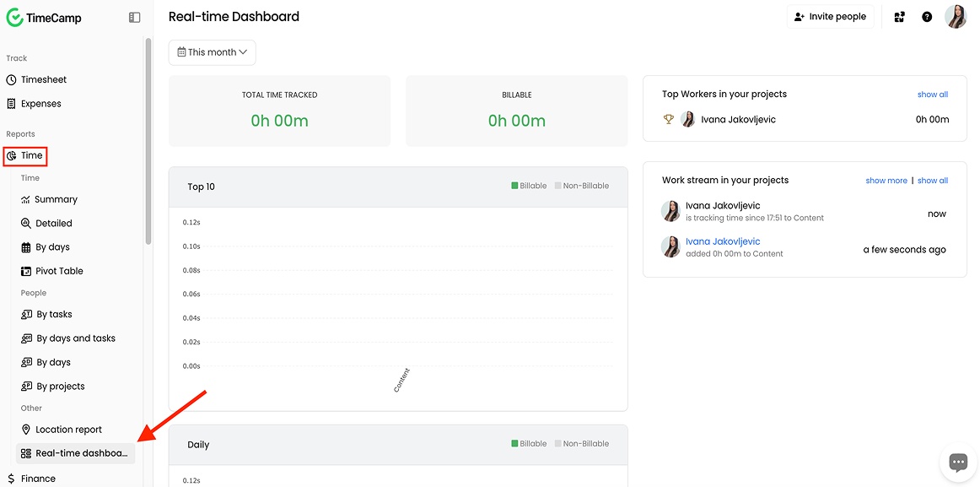Open the Detailed report

[x=26, y=223]
